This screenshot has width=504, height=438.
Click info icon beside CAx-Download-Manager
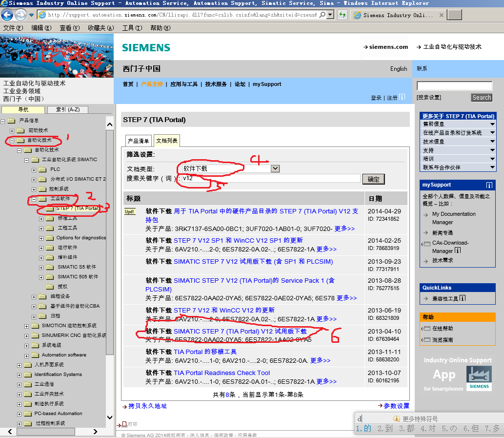pos(458,250)
